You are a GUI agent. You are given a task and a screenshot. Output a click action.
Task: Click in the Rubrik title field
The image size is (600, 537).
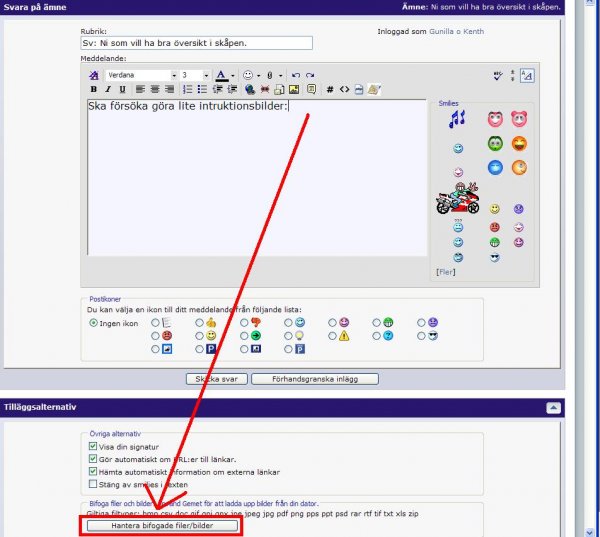pyautogui.click(x=196, y=44)
